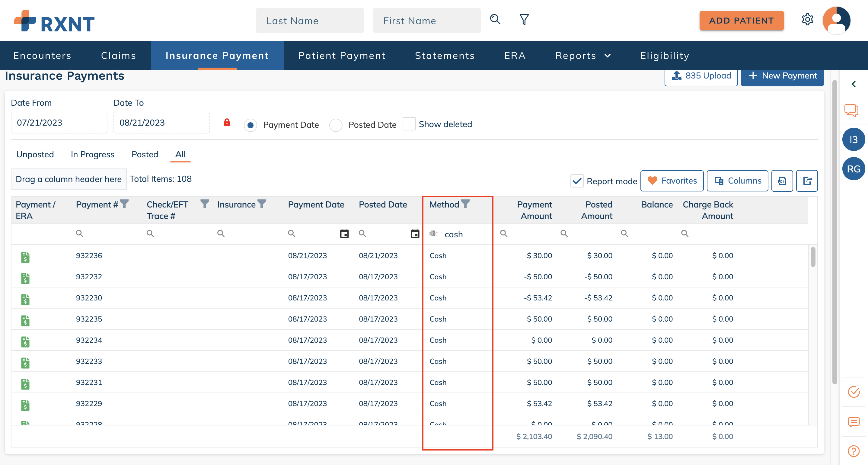This screenshot has width=868, height=465.
Task: Open payment document icon for 932233
Action: pos(25,363)
